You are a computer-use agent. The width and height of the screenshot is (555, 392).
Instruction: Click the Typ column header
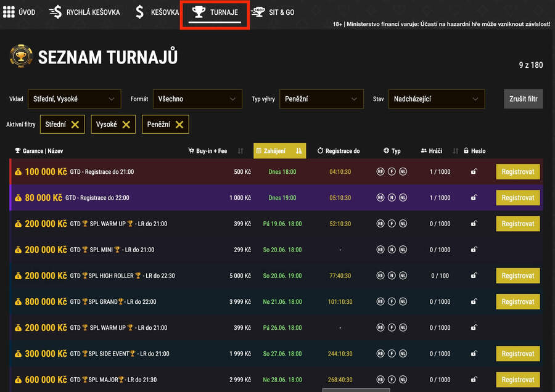[392, 151]
